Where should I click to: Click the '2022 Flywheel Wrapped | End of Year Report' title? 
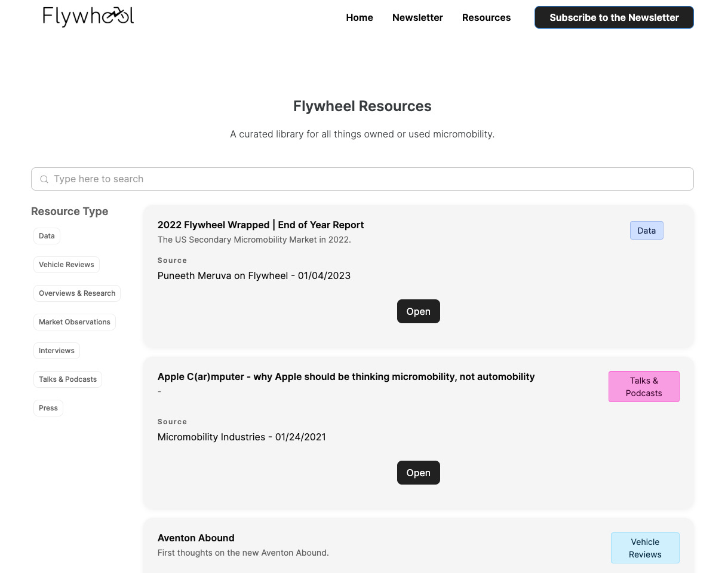tap(260, 225)
